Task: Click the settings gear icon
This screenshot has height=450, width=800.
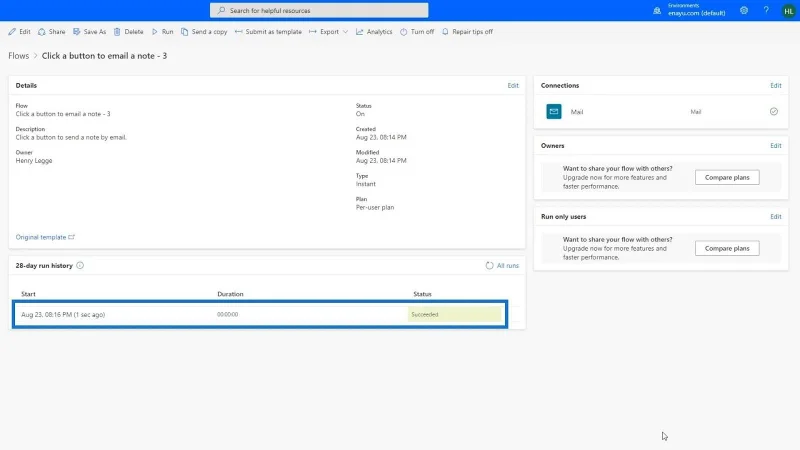Action: tap(744, 10)
